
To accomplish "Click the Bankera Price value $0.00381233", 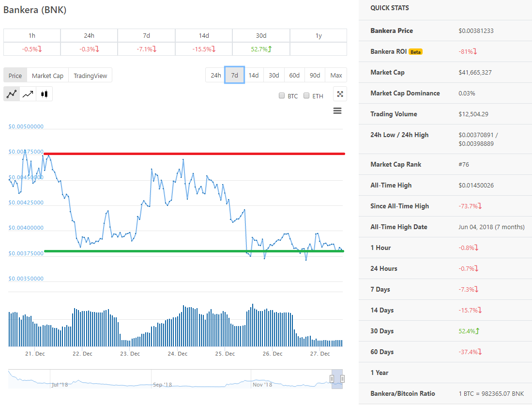I will (x=476, y=31).
